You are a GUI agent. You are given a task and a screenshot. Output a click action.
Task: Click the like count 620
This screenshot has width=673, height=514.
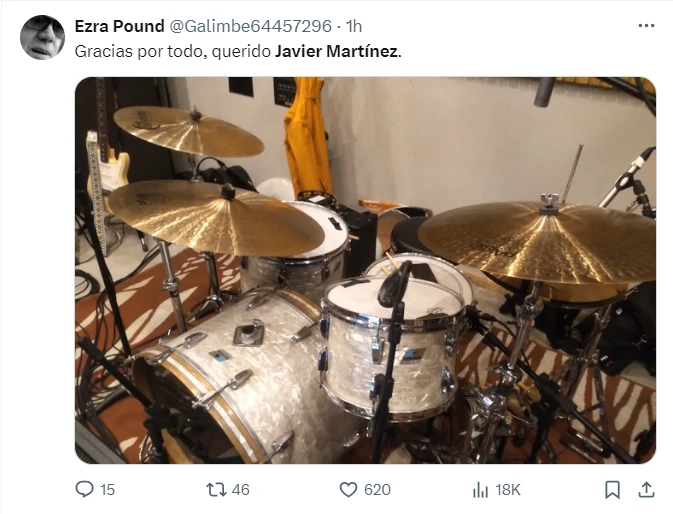click(377, 489)
